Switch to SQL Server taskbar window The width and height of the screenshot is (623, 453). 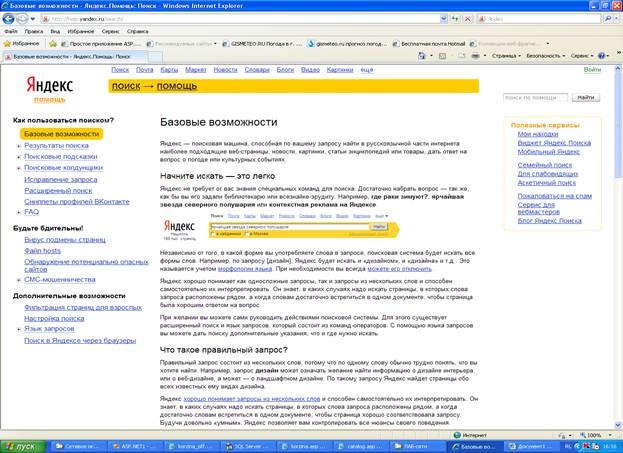(246, 447)
